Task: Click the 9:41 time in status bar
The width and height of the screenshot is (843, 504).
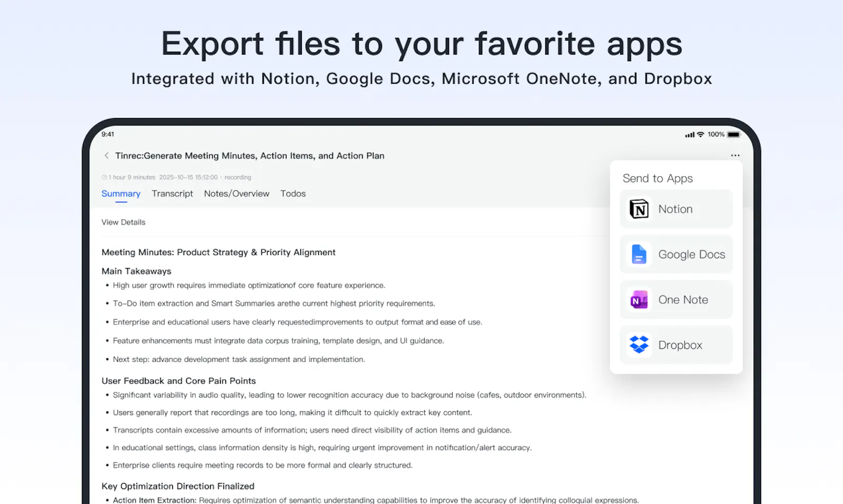Action: tap(107, 134)
